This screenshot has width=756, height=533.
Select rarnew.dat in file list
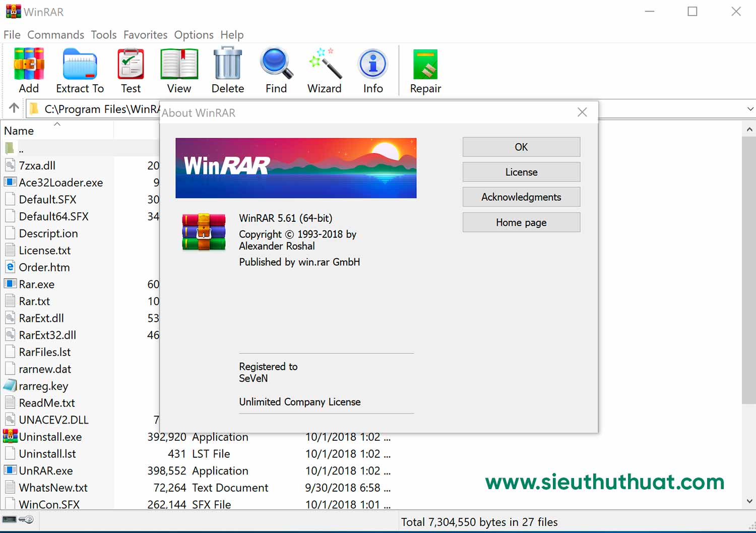coord(45,369)
